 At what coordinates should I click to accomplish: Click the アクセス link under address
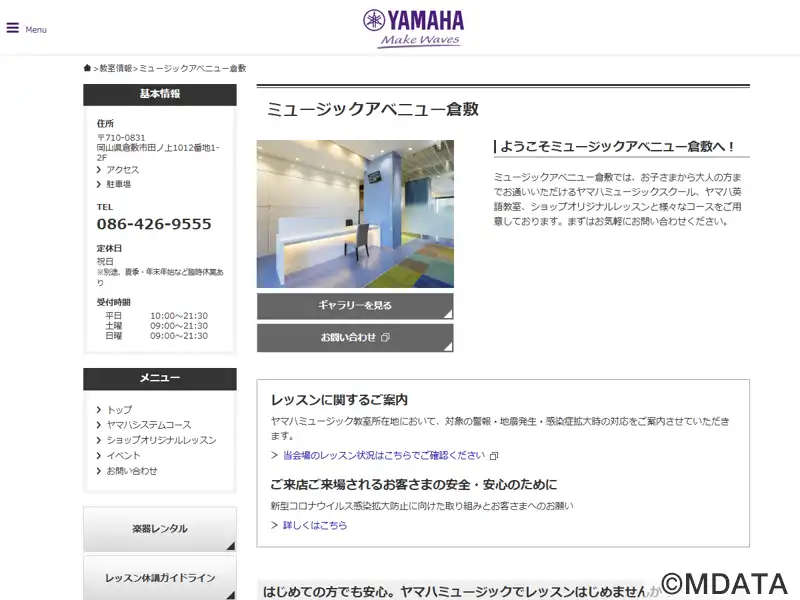tap(122, 169)
